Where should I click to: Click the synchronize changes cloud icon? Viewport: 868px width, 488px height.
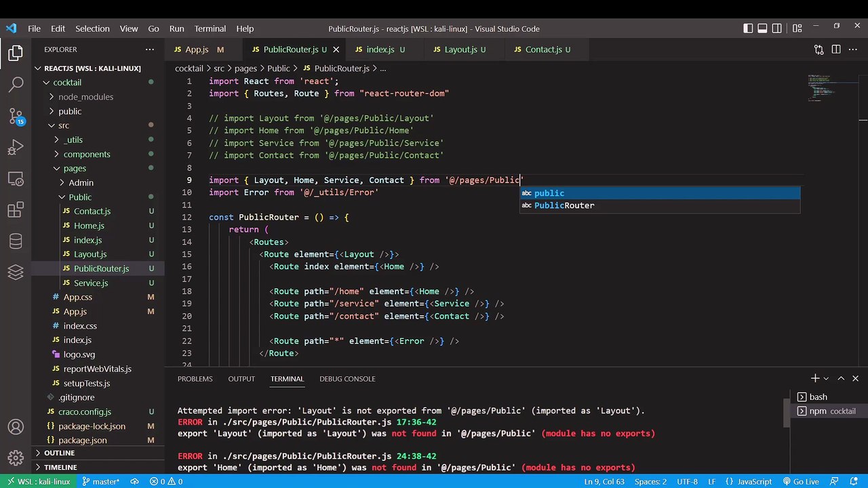[x=134, y=481]
